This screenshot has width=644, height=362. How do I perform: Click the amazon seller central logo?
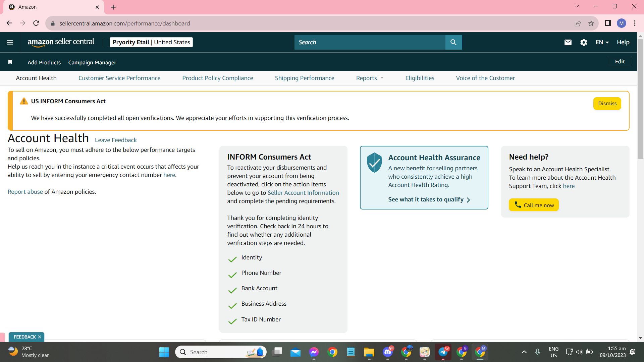(x=61, y=42)
